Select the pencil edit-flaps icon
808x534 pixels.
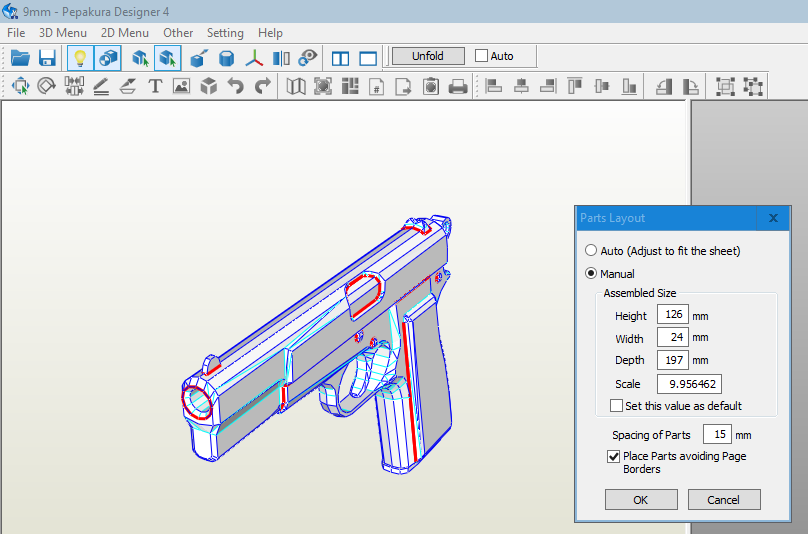pyautogui.click(x=101, y=86)
